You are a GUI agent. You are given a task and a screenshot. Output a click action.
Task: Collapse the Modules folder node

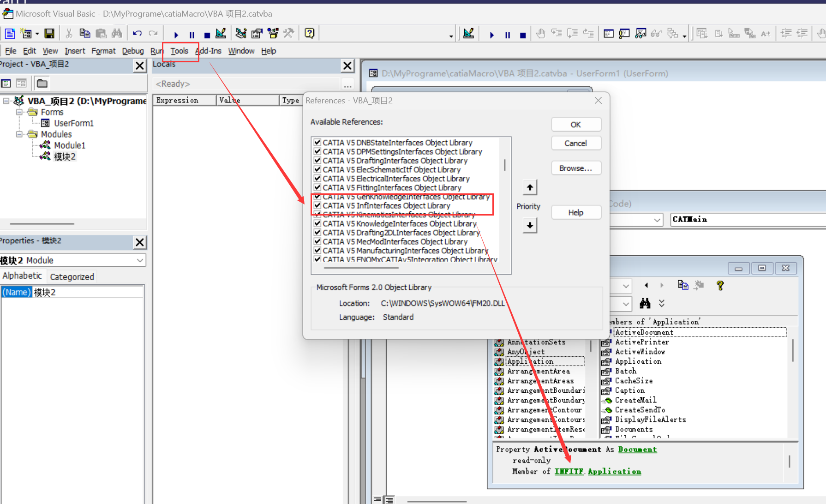click(x=19, y=134)
